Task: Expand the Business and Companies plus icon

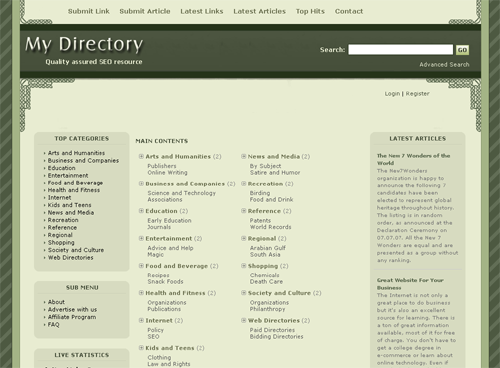Action: (x=141, y=183)
